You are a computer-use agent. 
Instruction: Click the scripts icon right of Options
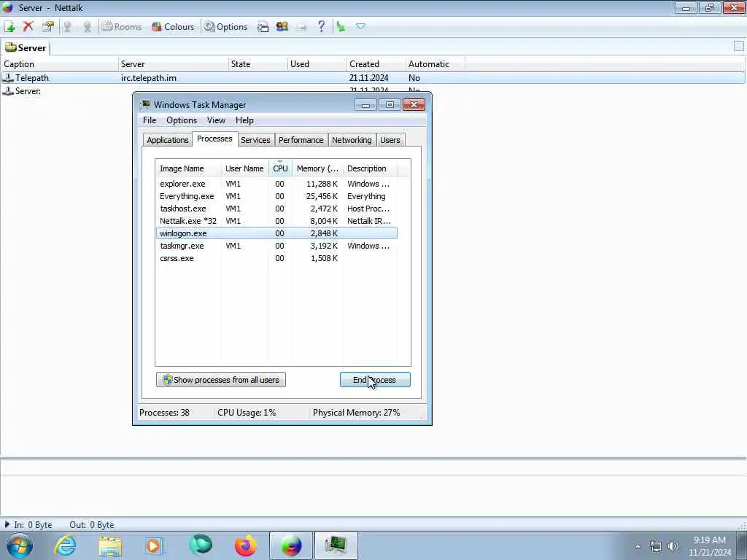[x=263, y=27]
